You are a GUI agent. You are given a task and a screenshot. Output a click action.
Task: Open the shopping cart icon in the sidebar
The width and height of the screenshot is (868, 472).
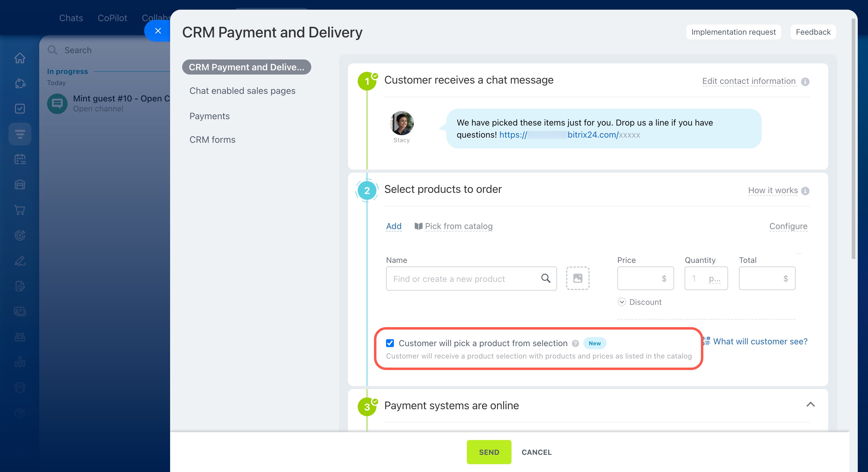click(x=20, y=210)
